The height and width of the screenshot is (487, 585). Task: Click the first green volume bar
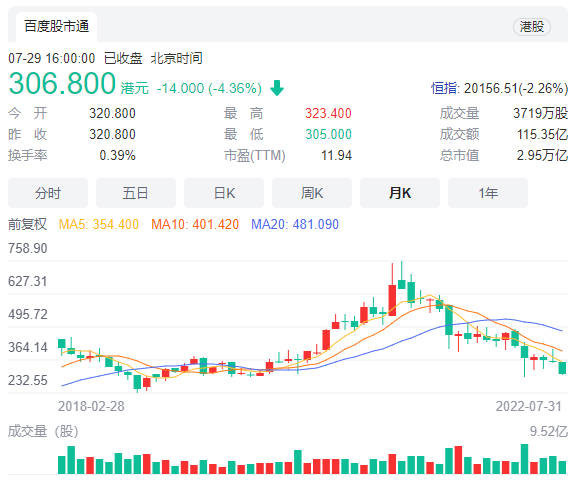tap(62, 465)
